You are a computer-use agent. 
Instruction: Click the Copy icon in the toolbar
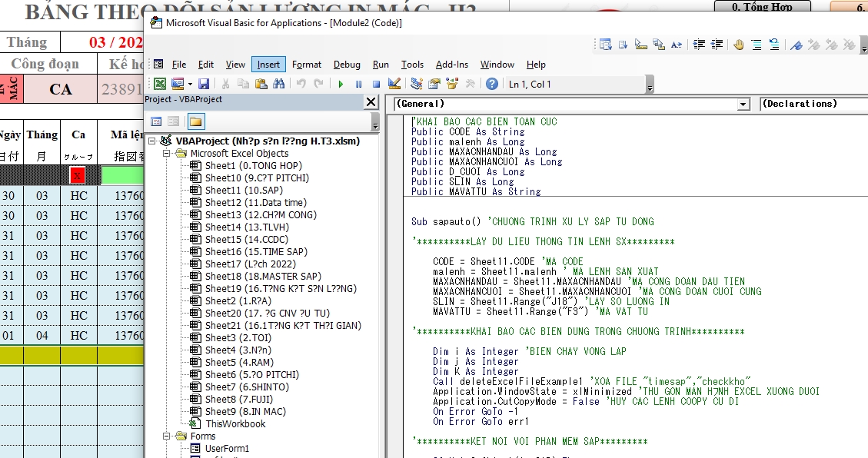point(243,84)
